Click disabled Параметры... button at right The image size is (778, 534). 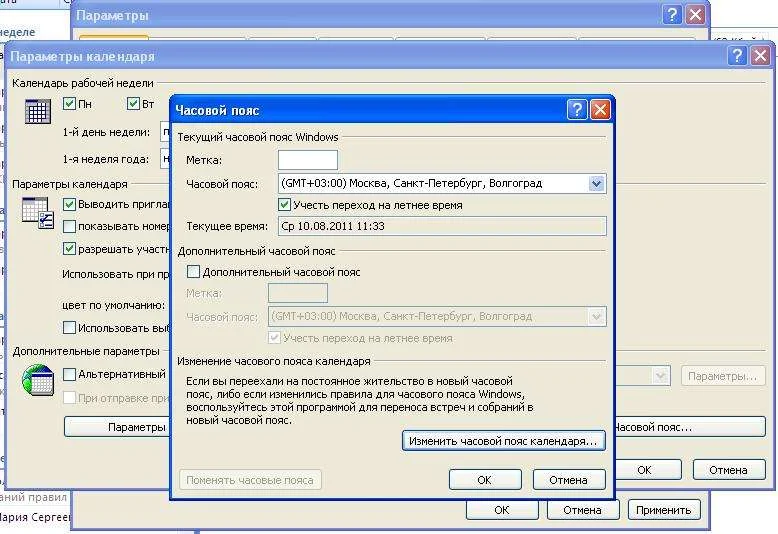pos(723,376)
